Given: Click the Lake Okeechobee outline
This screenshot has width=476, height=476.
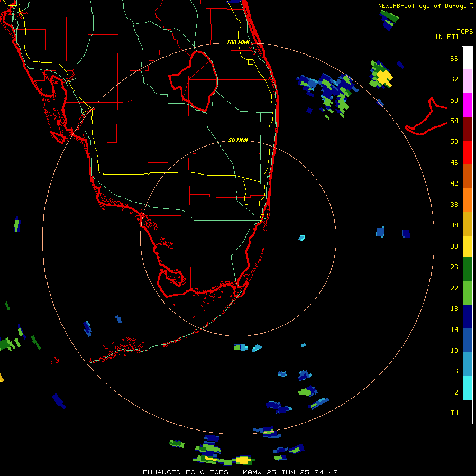Looking at the screenshot, I should pyautogui.click(x=193, y=81).
